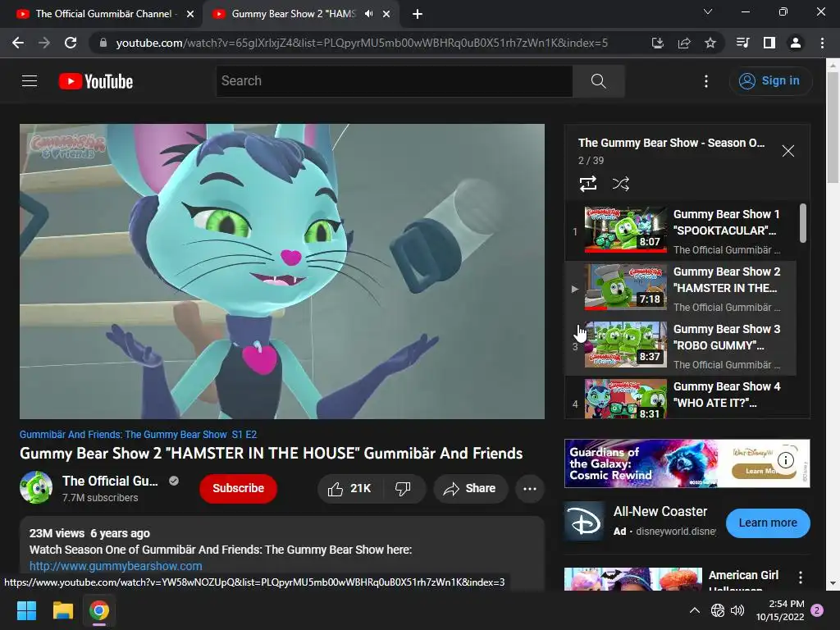Open Chrome profile icon
This screenshot has width=840, height=630.
(796, 43)
